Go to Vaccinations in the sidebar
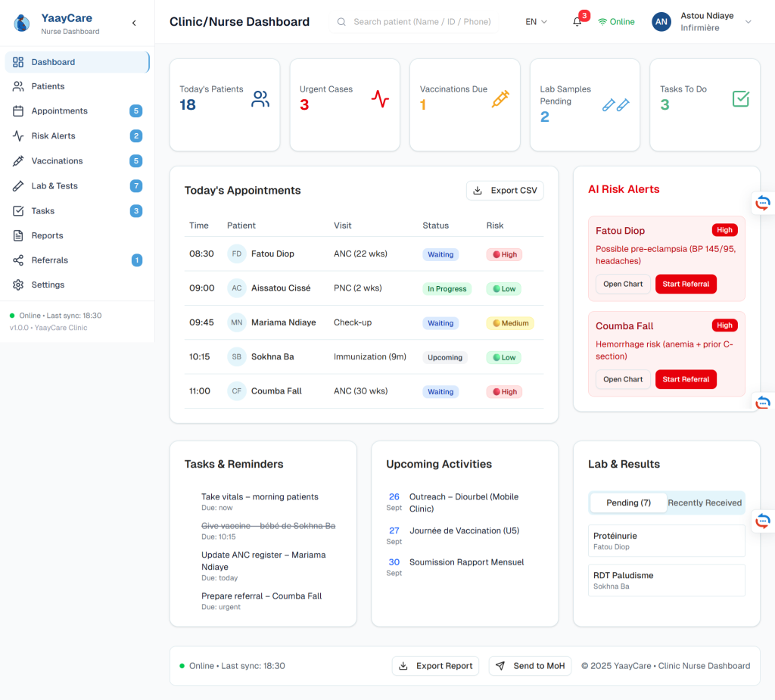This screenshot has height=700, width=775. [57, 161]
